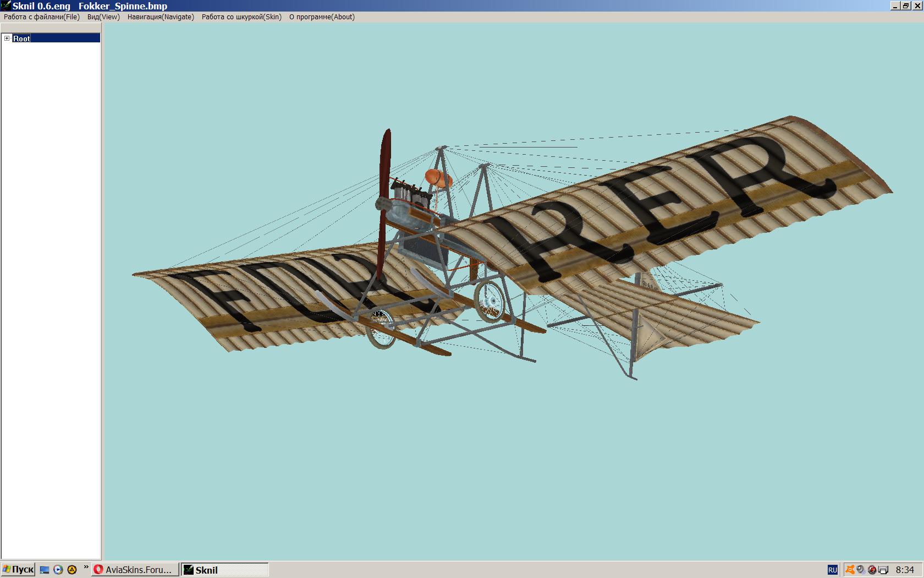The width and height of the screenshot is (924, 578).
Task: Open the File (Работа с файлами) menu
Action: pyautogui.click(x=42, y=17)
